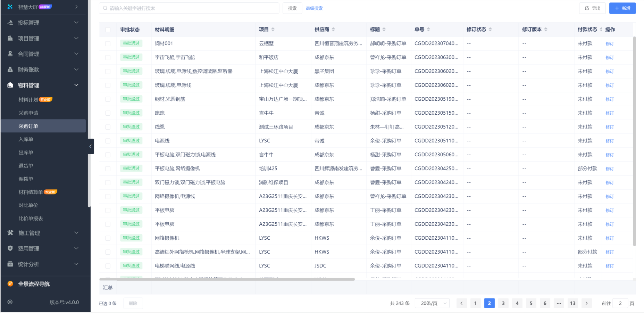Click the 费用管理 shield icon
This screenshot has width=644, height=313.
9,248
